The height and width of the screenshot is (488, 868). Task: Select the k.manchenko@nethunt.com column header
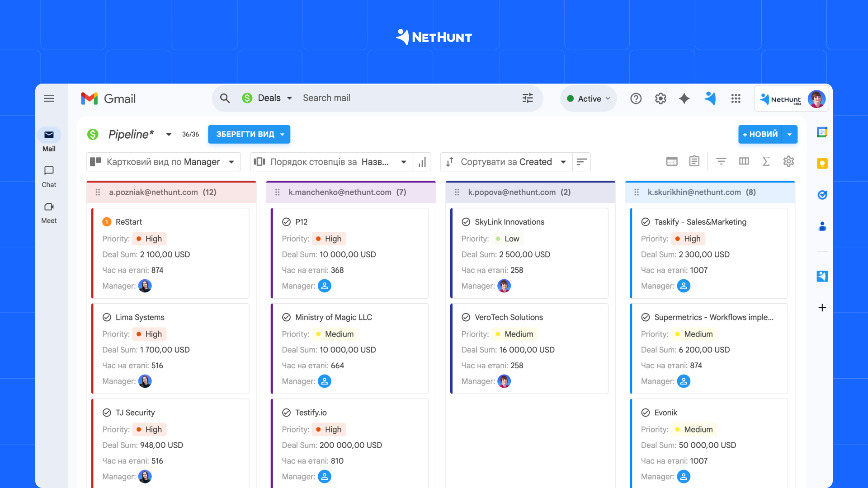pos(351,192)
